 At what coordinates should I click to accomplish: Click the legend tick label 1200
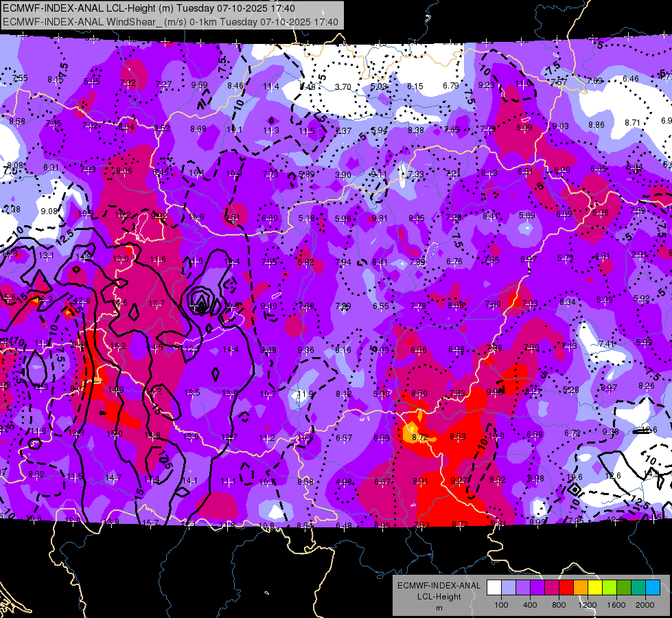click(587, 605)
